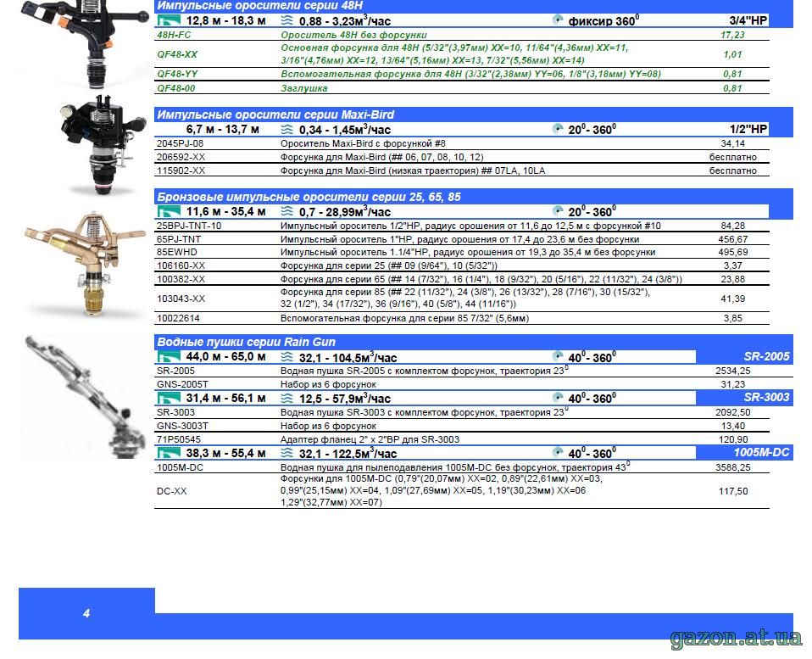Click the price 495,69
The image size is (812, 659).
(x=733, y=252)
